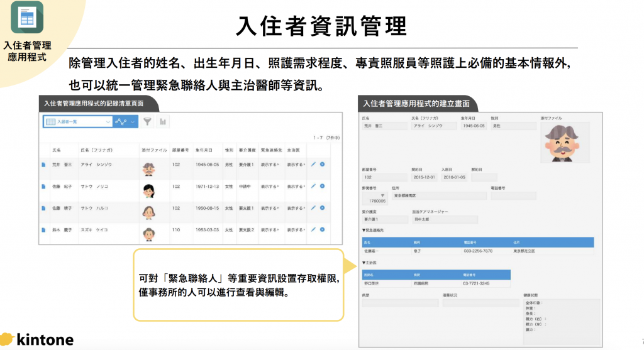Collapse the ▼主治医 section in the form
644x350 pixels.
(369, 263)
